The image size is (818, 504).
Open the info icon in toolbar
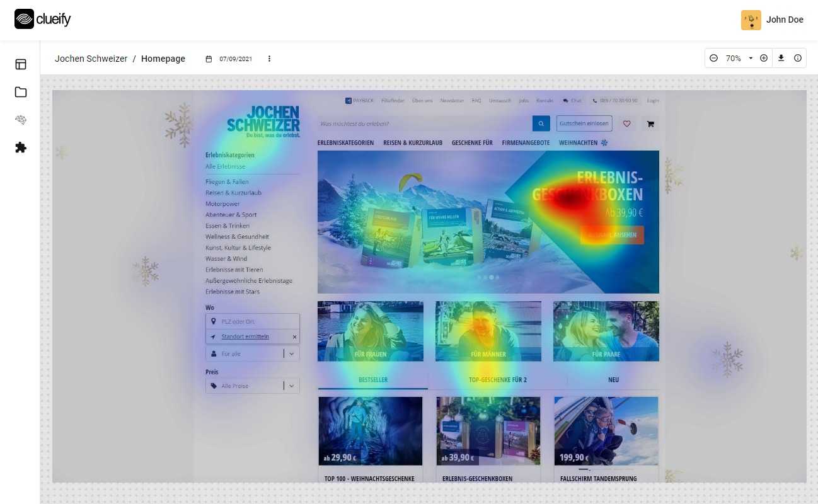tap(798, 58)
